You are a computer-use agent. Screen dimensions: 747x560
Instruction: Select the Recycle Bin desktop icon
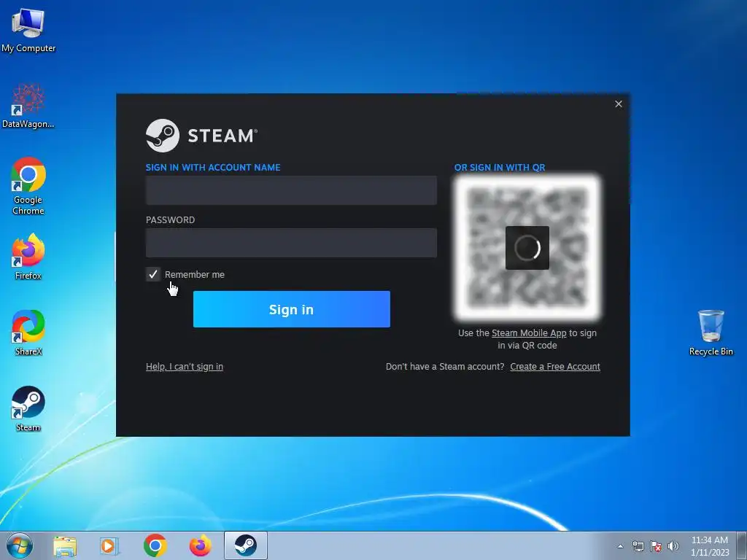(711, 332)
